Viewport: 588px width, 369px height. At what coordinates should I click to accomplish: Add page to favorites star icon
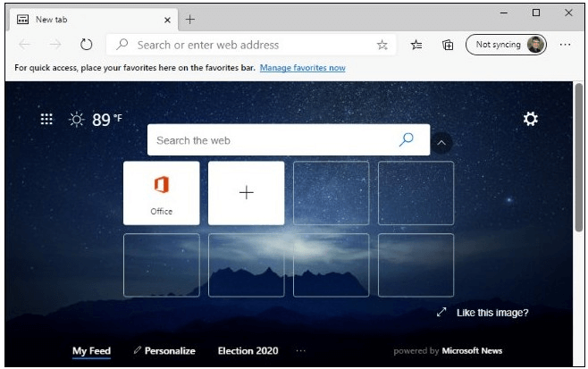pyautogui.click(x=382, y=45)
